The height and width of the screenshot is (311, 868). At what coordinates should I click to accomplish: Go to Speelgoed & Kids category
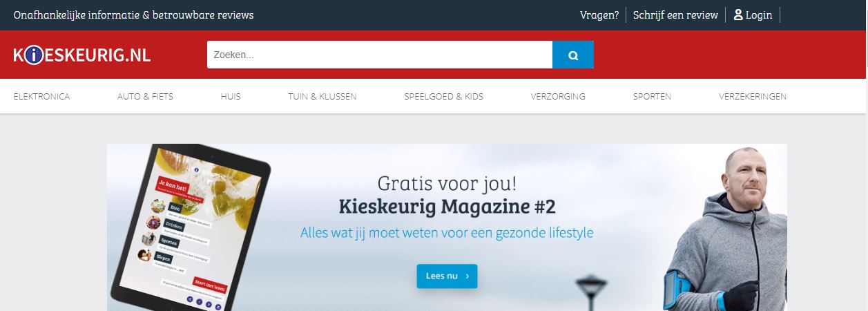pos(443,97)
